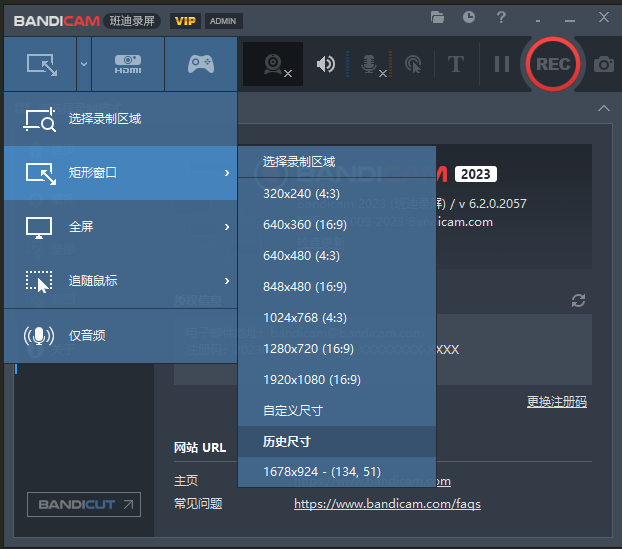
Task: Click the VIP badge
Action: click(x=185, y=21)
